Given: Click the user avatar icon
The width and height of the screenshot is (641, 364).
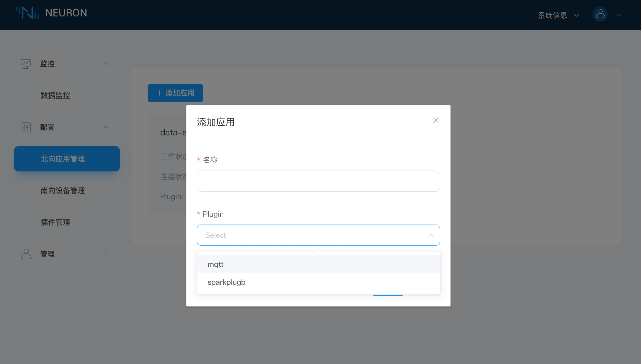Looking at the screenshot, I should [x=600, y=14].
